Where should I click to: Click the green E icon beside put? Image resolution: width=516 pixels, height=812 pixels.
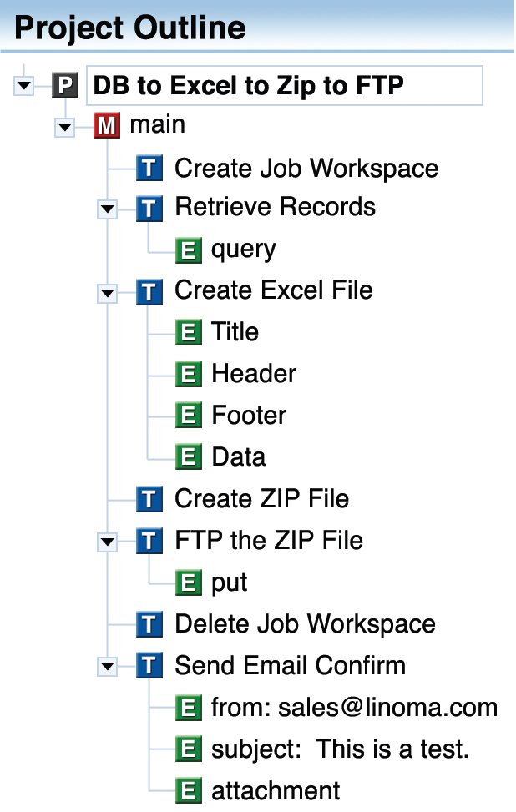[189, 583]
